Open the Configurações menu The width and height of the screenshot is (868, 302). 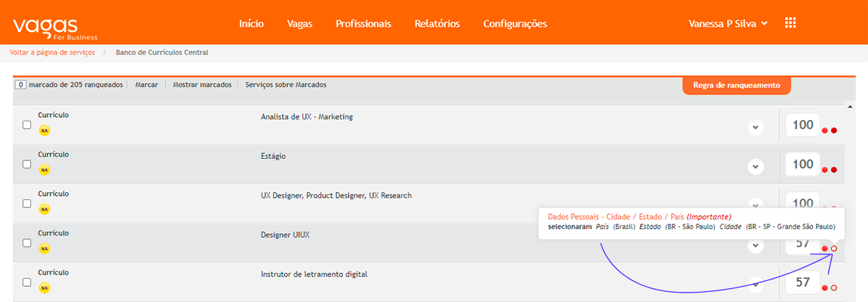point(515,24)
